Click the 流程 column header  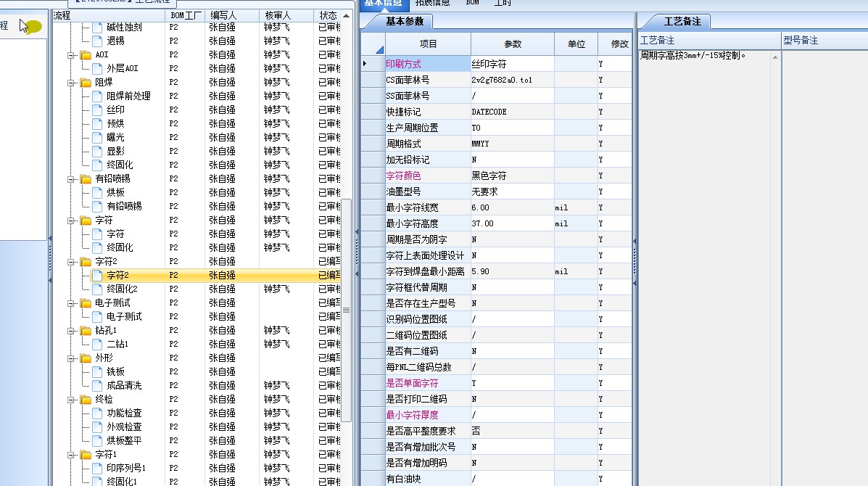coord(109,15)
